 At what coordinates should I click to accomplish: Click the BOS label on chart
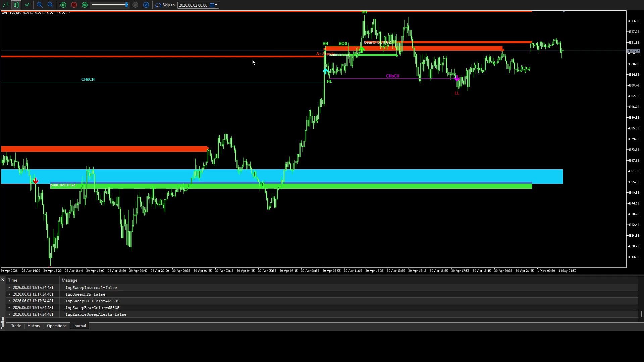(x=343, y=44)
